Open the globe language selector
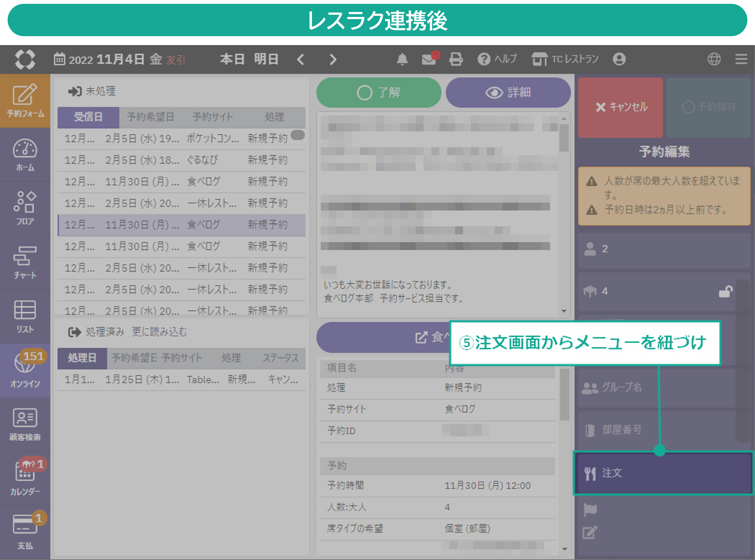 pyautogui.click(x=714, y=59)
